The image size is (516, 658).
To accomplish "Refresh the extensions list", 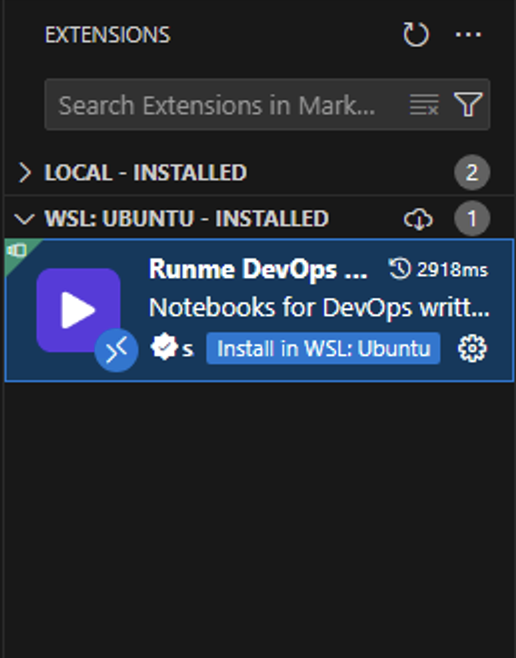I will [416, 34].
